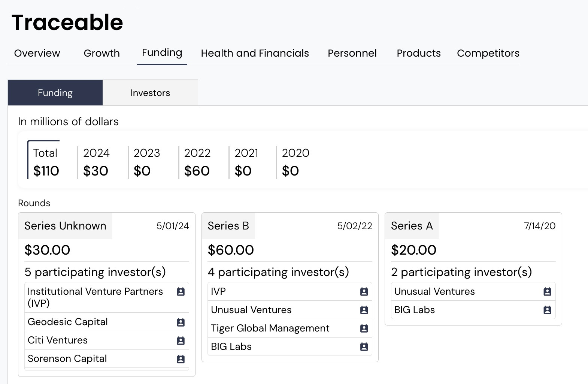Click the Traceable company title
588x384 pixels.
click(x=67, y=22)
